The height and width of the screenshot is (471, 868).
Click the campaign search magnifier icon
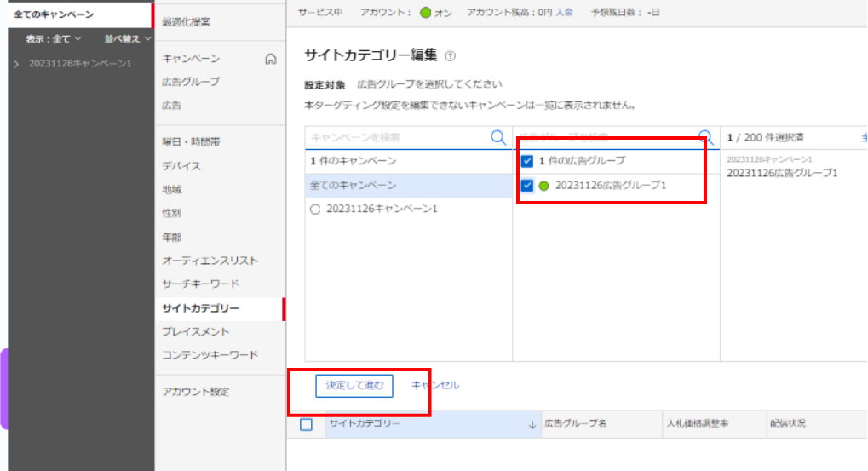pyautogui.click(x=498, y=137)
